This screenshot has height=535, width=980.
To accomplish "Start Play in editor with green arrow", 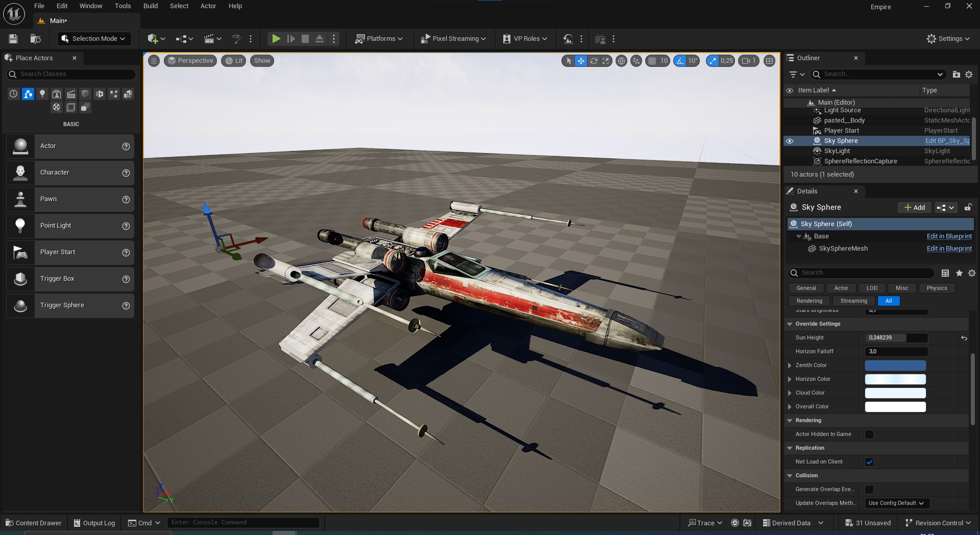I will click(x=276, y=39).
